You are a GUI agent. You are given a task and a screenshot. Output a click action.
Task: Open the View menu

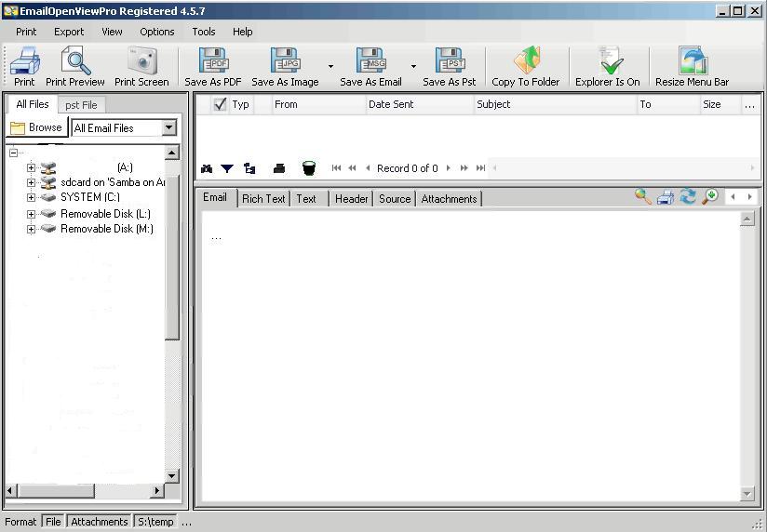(x=112, y=32)
